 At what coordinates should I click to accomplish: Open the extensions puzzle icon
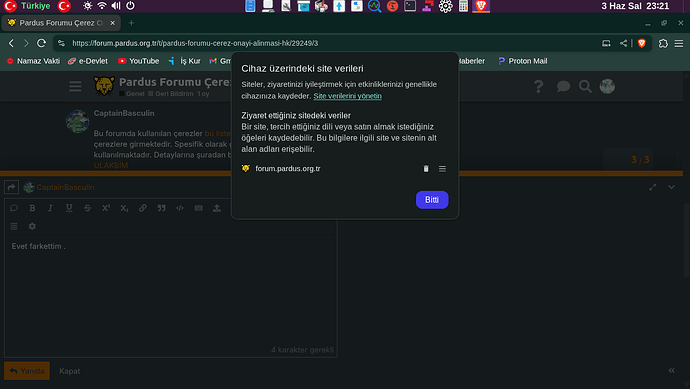663,43
